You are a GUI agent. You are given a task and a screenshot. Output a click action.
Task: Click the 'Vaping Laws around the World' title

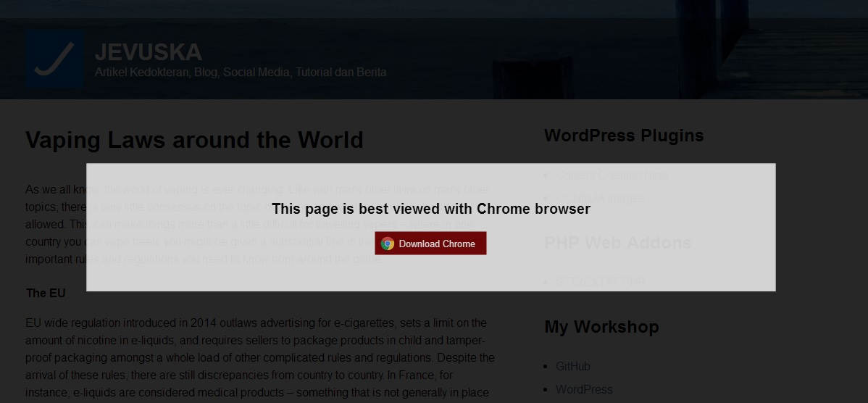click(x=194, y=140)
